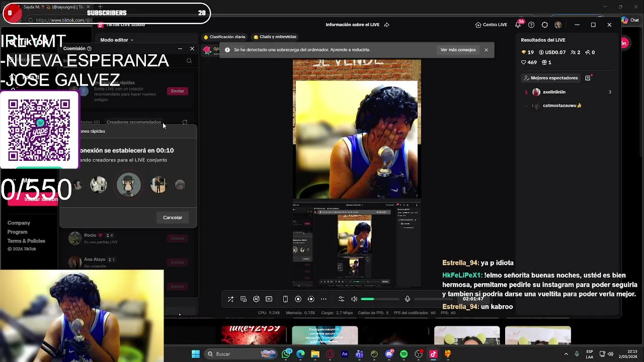Open the media and music icon in bottom toolbar
The height and width of the screenshot is (362, 644).
244,299
